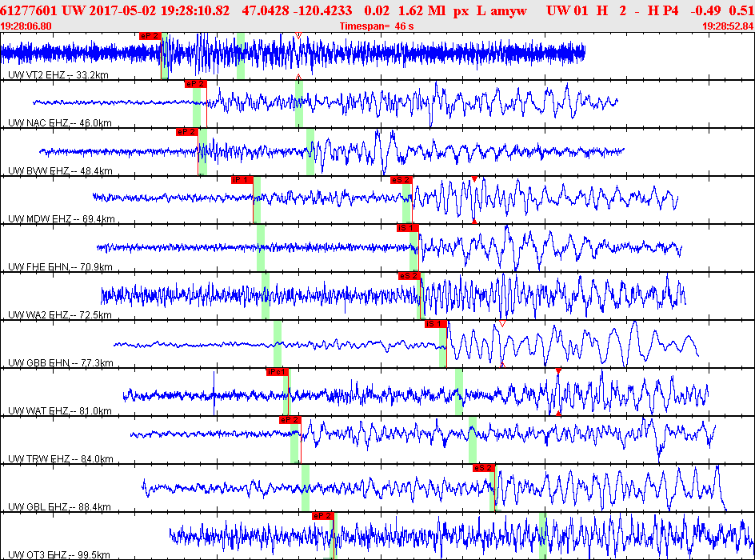Click the P pick flag on VT2 trace

click(150, 36)
